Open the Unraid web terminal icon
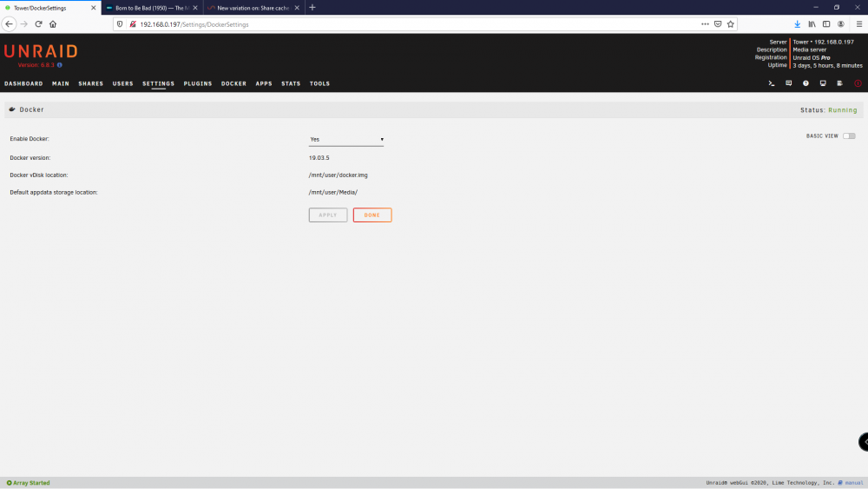This screenshot has width=868, height=489. click(x=771, y=83)
